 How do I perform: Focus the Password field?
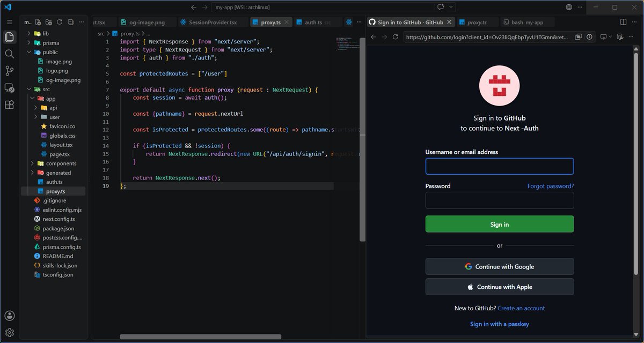point(500,200)
